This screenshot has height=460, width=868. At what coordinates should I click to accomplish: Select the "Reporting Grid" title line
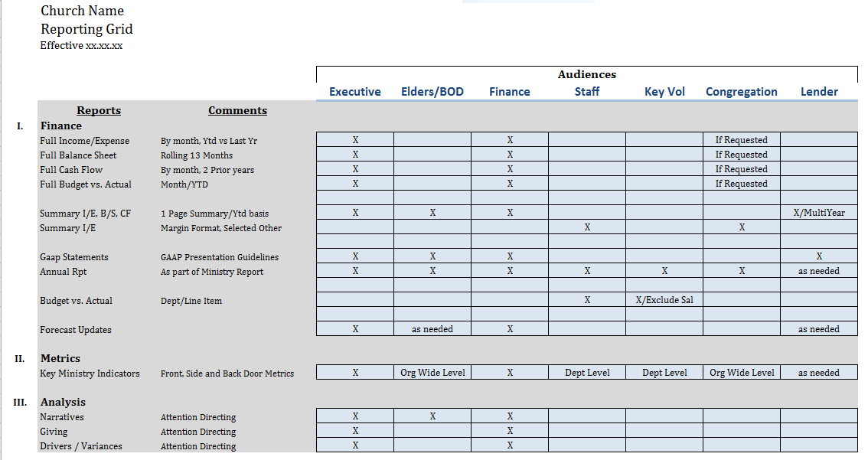[x=86, y=29]
